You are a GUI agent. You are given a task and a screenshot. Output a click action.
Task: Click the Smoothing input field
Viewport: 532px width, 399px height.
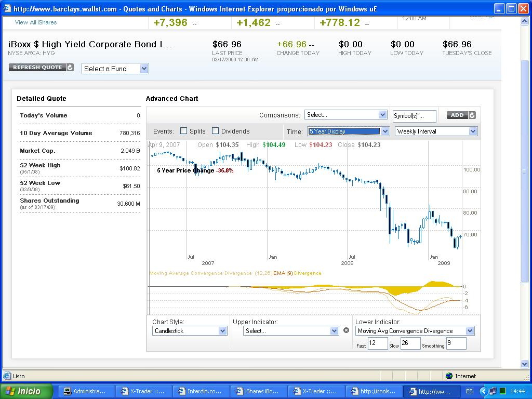[456, 343]
